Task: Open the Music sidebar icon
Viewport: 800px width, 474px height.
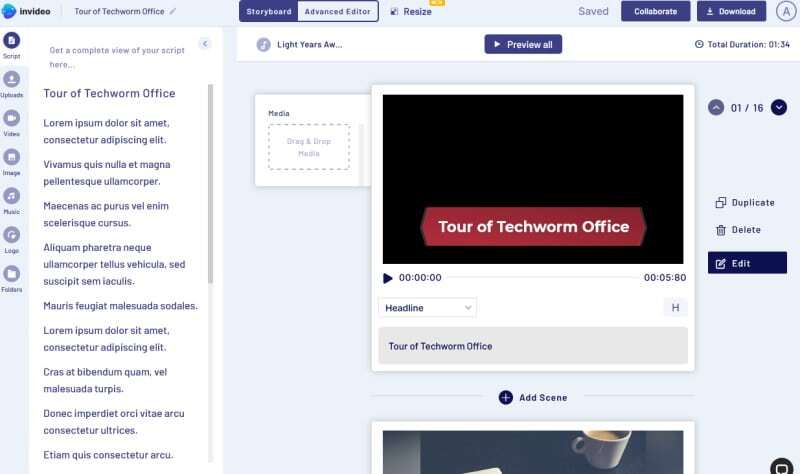Action: click(11, 196)
